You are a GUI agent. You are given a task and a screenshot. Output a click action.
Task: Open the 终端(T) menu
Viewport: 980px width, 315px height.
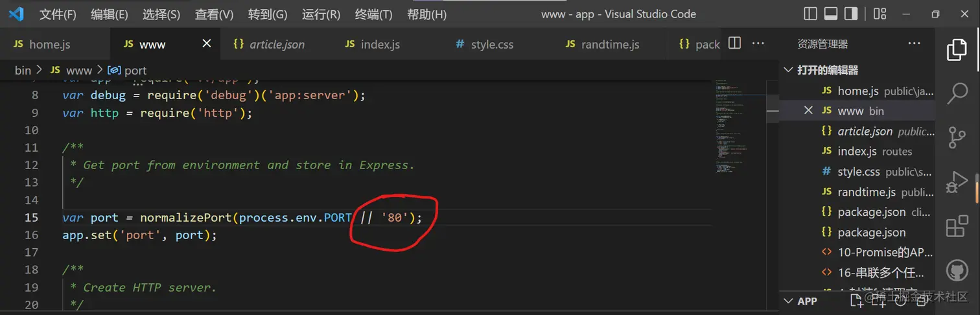(374, 14)
